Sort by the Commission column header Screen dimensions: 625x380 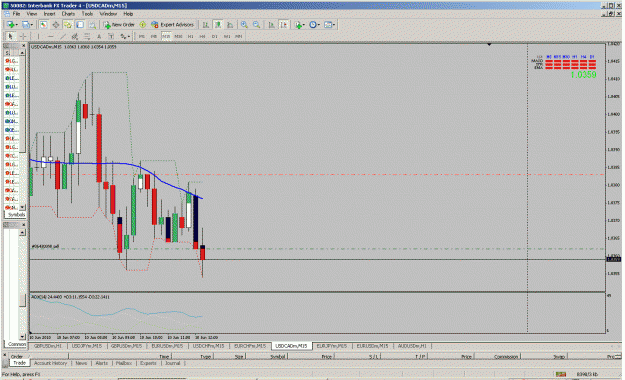pos(506,356)
